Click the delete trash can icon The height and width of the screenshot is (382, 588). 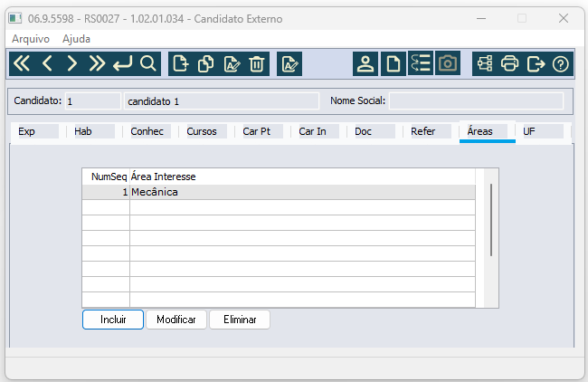coord(257,63)
